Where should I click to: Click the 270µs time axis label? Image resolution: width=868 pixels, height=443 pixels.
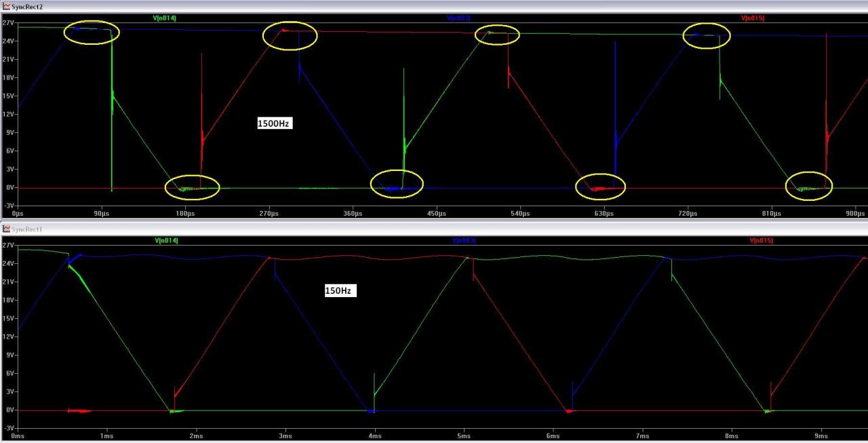269,214
